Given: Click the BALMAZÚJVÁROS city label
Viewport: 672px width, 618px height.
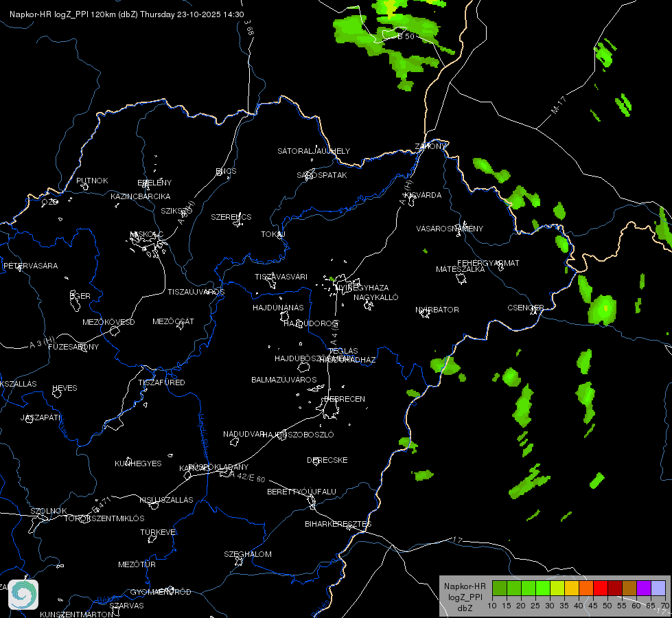Looking at the screenshot, I should coord(283,380).
